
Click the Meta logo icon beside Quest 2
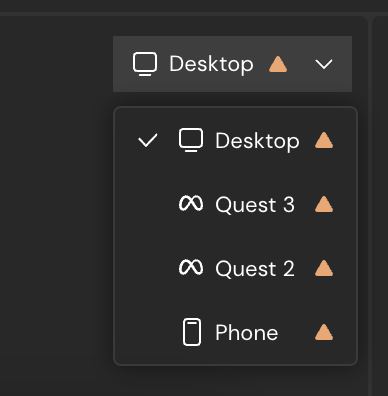coord(191,268)
